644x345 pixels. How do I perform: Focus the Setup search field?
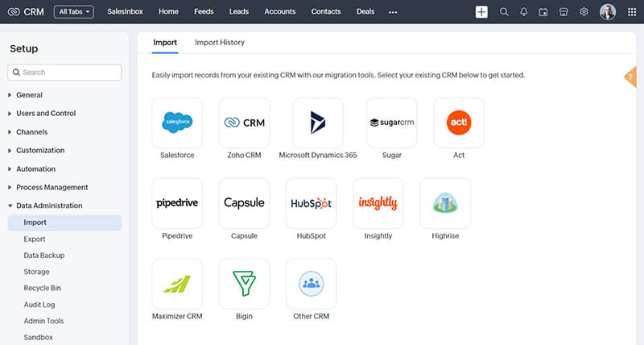64,73
